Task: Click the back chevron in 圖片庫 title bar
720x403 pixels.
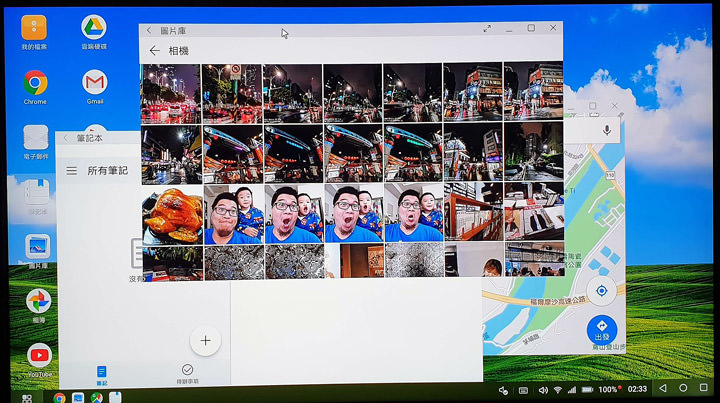Action: (149, 30)
